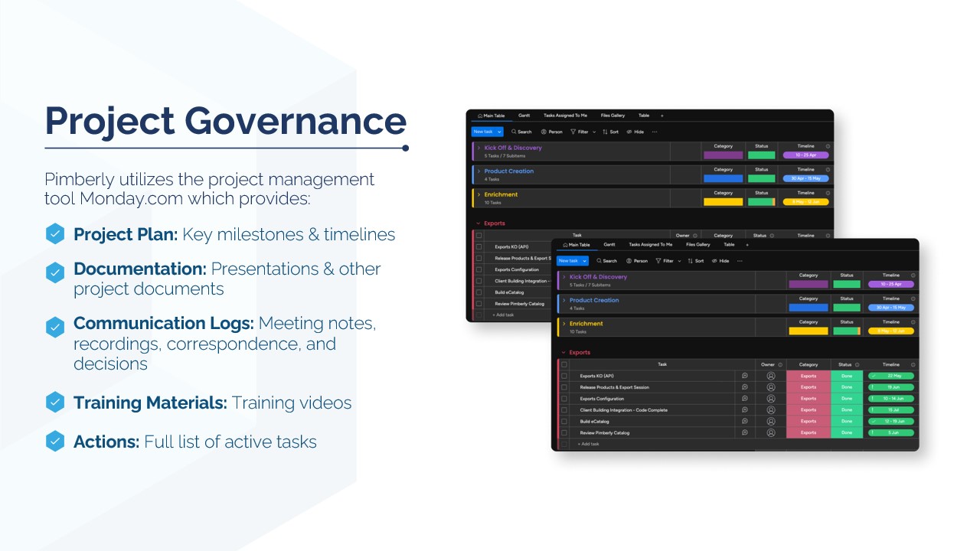
Task: Expand Product Creation group in front window
Action: (564, 301)
